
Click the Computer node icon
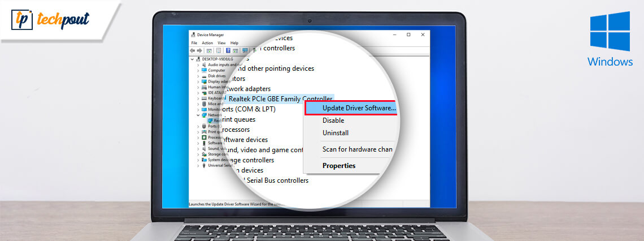click(x=204, y=70)
